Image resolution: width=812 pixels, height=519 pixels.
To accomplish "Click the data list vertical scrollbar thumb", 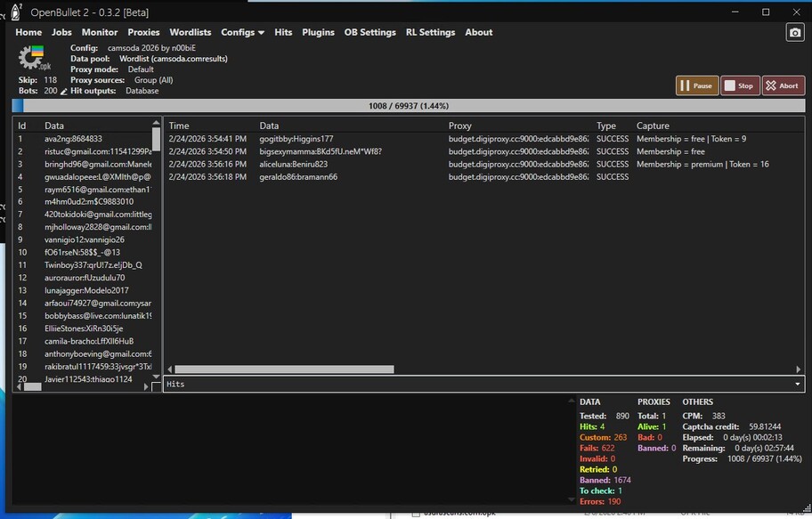I will click(156, 140).
